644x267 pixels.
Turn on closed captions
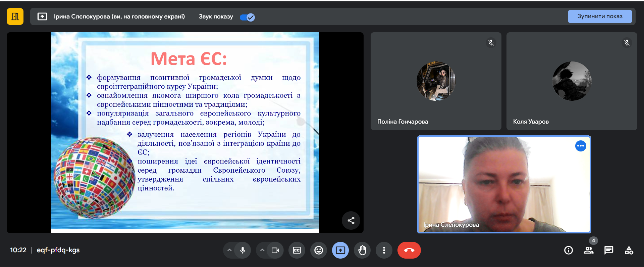(x=297, y=250)
